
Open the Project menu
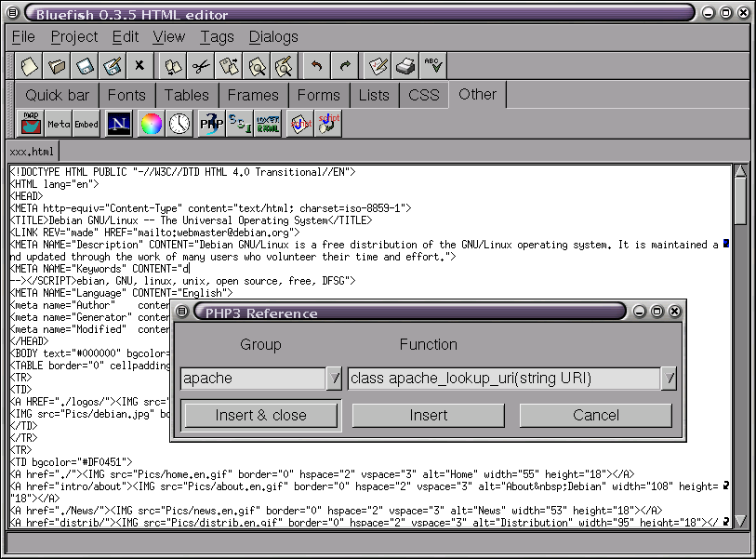(74, 37)
